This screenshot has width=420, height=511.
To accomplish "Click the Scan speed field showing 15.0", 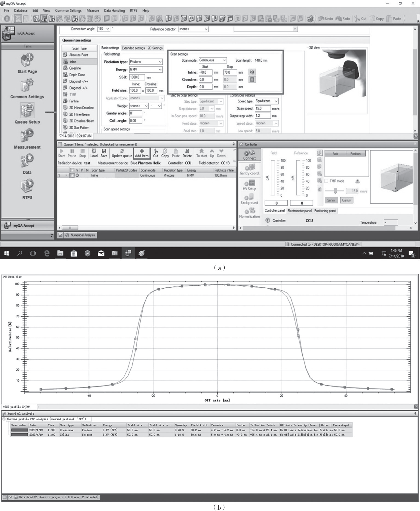I will tap(263, 108).
